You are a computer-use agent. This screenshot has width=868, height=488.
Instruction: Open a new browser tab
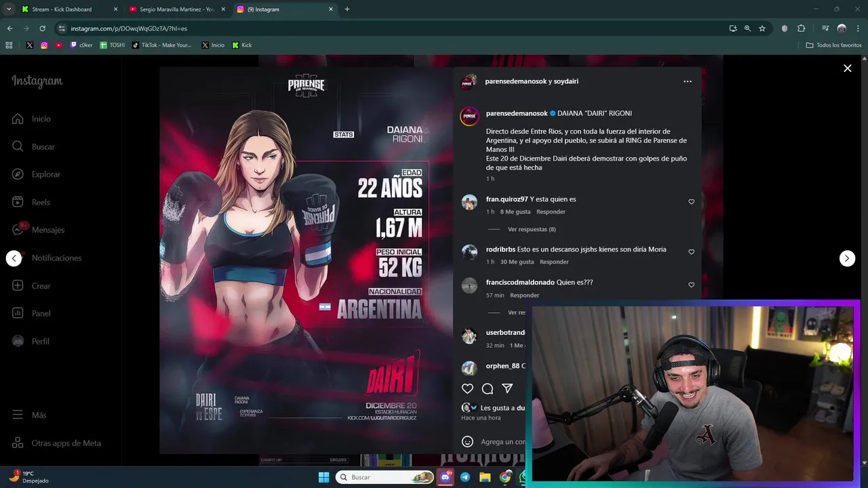[347, 9]
